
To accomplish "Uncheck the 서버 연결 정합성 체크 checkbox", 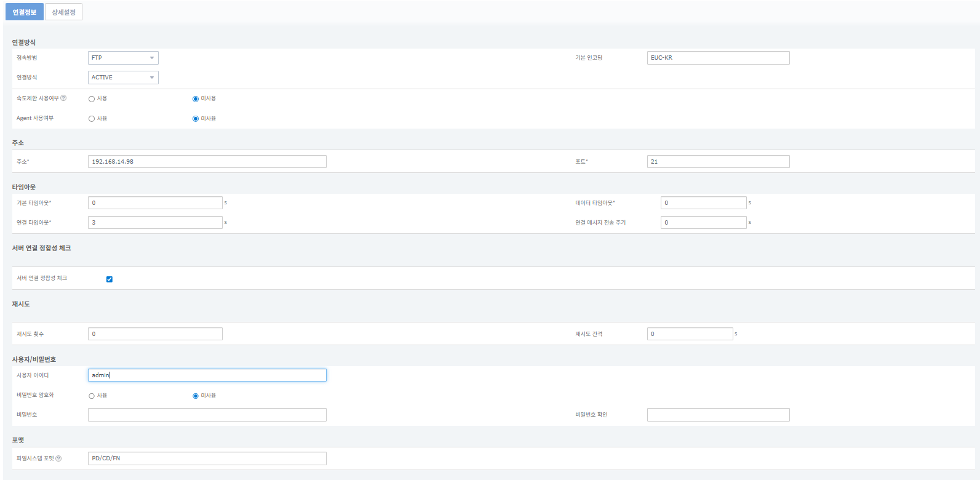I will click(110, 279).
